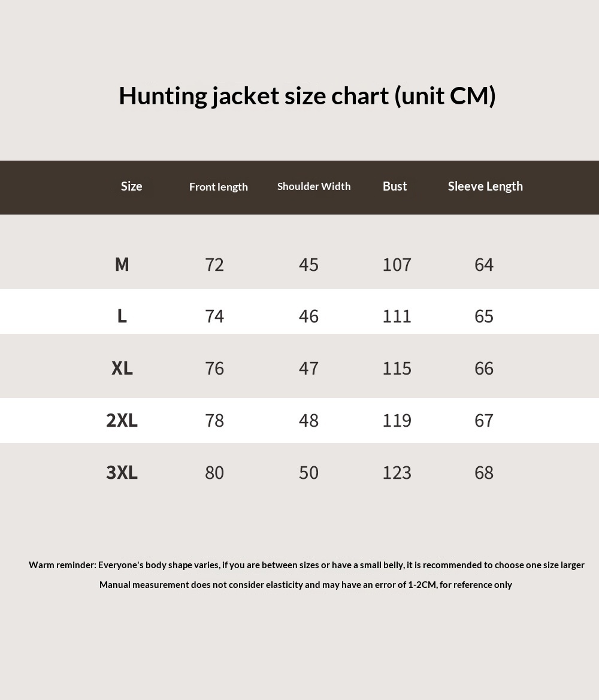Click the 3XL size row label
Viewport: 599px width, 700px height.
click(x=122, y=472)
